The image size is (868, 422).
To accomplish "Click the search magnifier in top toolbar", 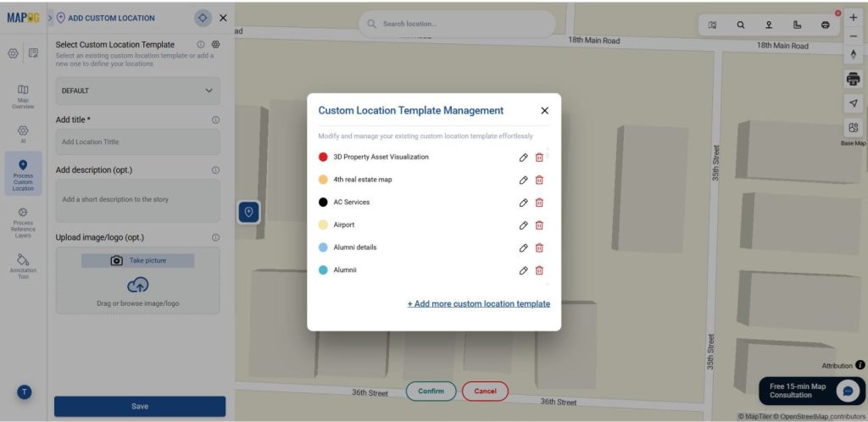I will tap(741, 25).
